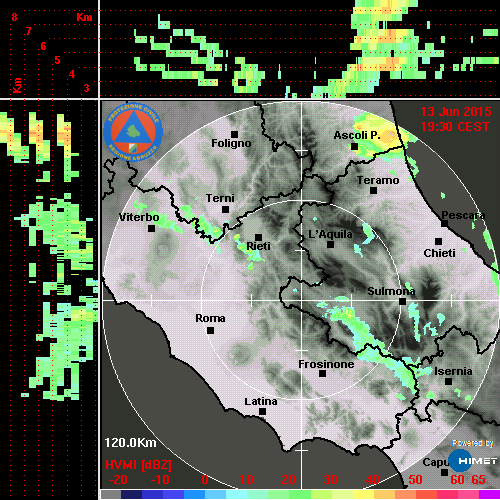500x500 pixels.
Task: Click the 10 dBZ scale value
Action: click(247, 480)
